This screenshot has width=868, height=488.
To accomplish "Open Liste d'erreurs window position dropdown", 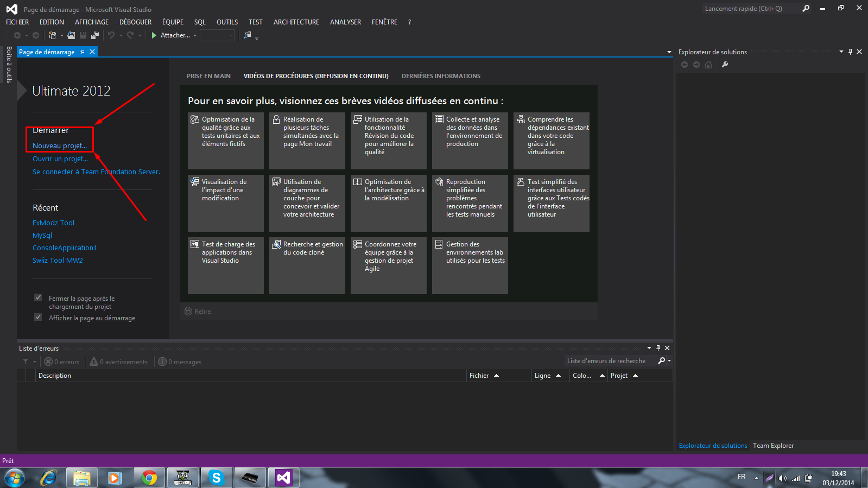I will pos(649,348).
